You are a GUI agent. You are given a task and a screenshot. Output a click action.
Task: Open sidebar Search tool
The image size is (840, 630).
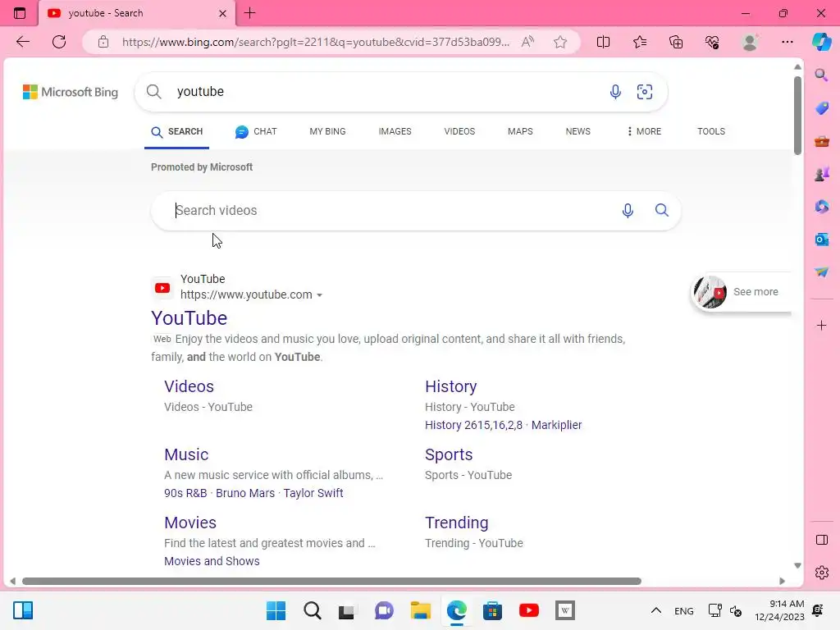[821, 75]
